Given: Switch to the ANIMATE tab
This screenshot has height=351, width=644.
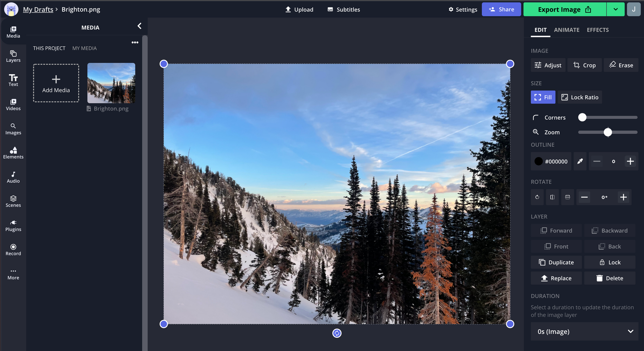Looking at the screenshot, I should coord(566,30).
